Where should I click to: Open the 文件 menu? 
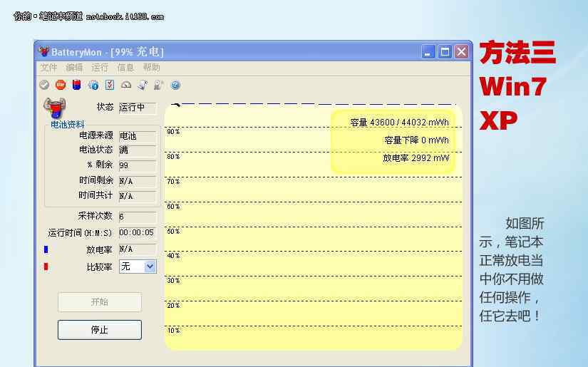tap(48, 68)
